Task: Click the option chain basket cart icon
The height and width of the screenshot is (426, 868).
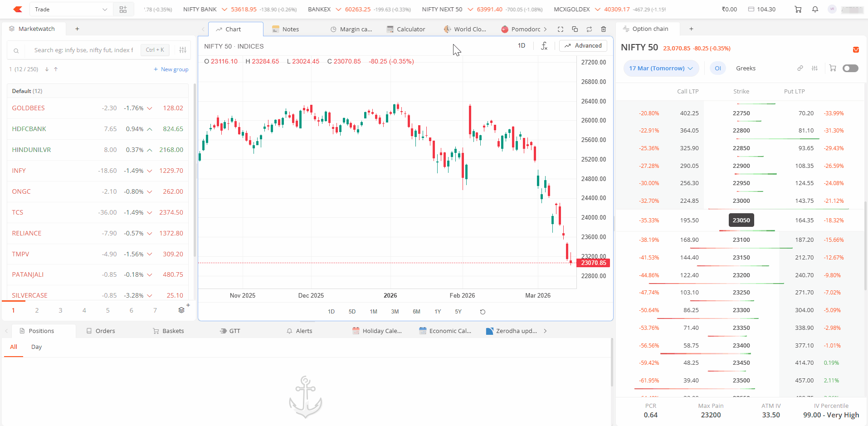Action: [833, 68]
